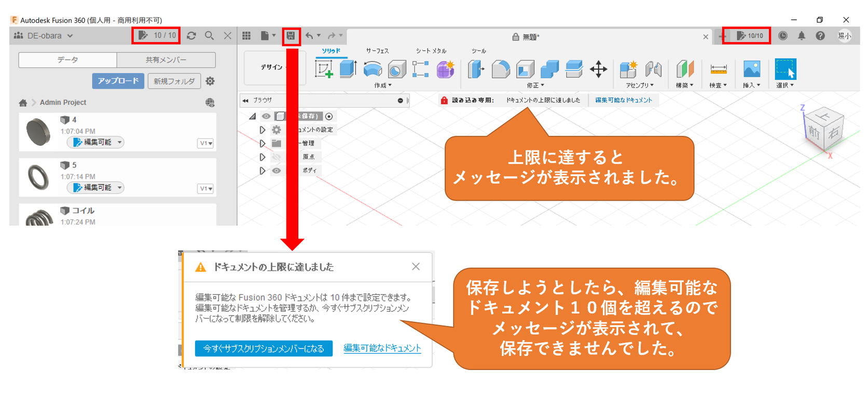Select the Combine tool icon

[549, 69]
